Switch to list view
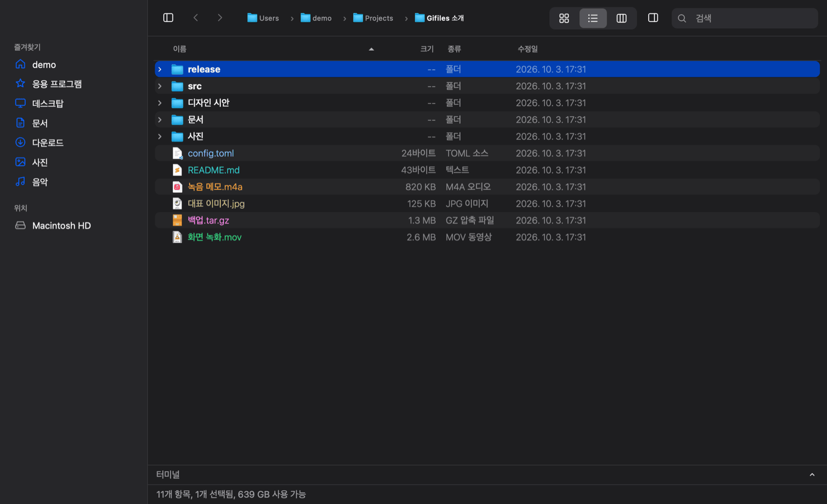The width and height of the screenshot is (827, 504). click(593, 19)
